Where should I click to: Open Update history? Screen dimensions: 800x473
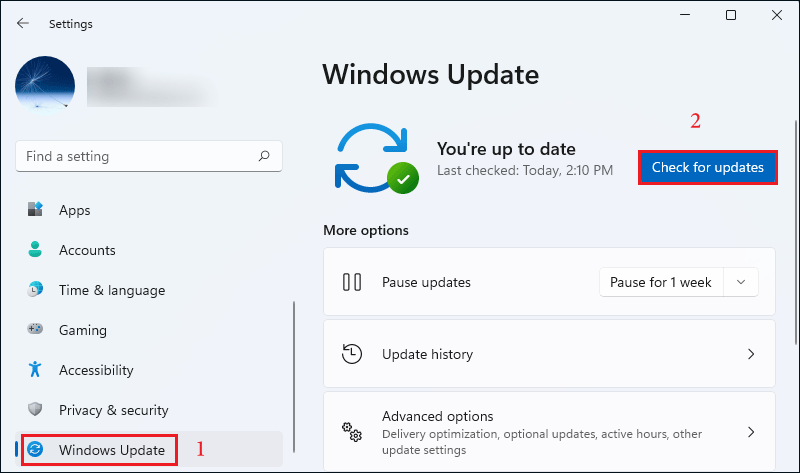(549, 354)
